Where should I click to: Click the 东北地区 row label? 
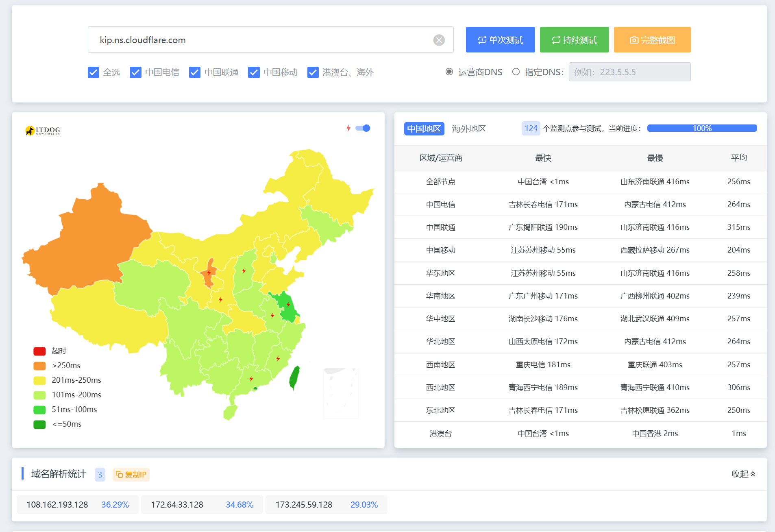pos(441,410)
